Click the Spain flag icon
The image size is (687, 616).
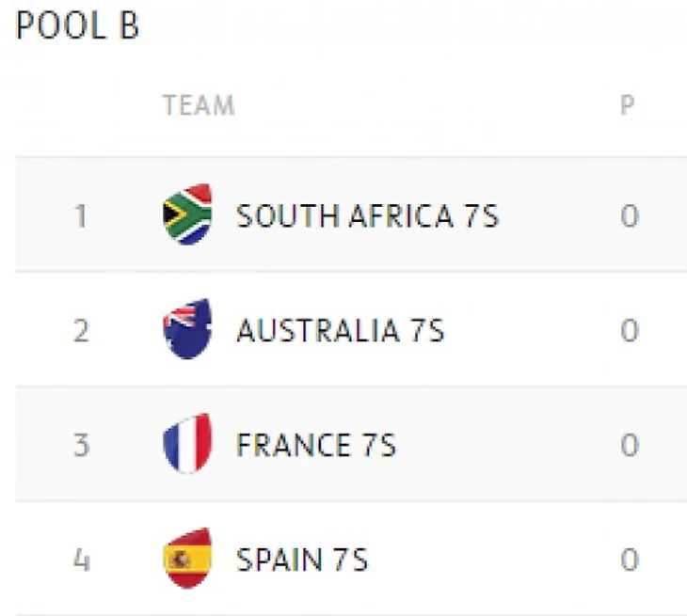click(x=187, y=559)
